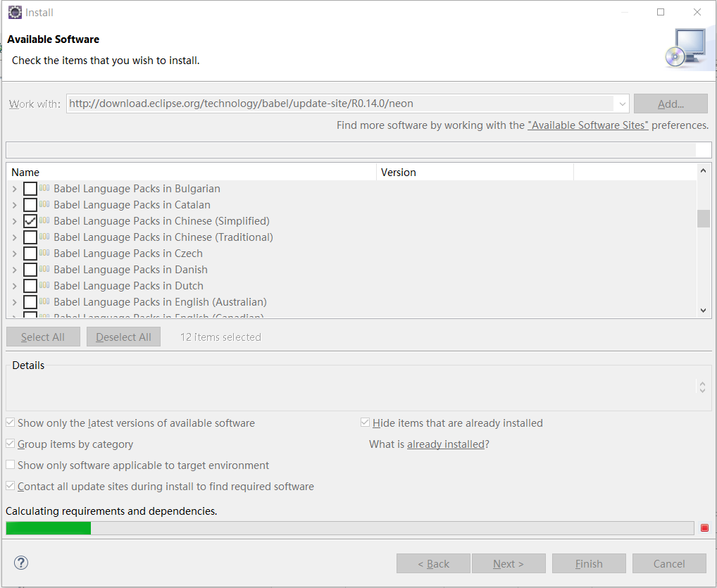
Task: Check the Bulgarian language pack checkbox
Action: click(30, 189)
